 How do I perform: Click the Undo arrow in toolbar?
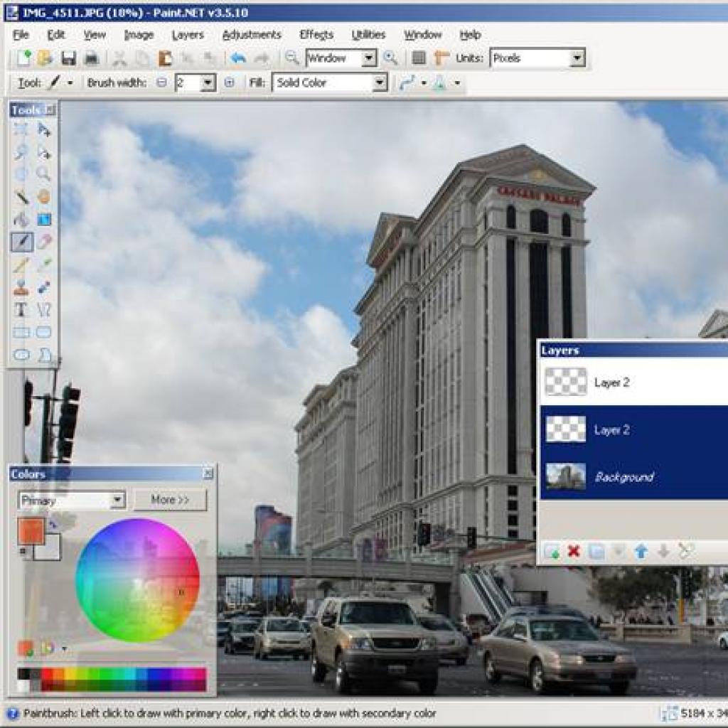tap(237, 58)
